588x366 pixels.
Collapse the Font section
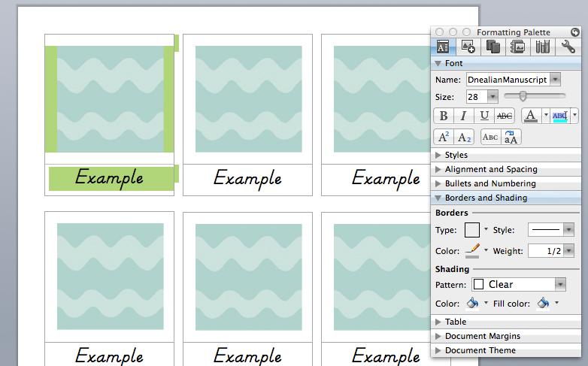pyautogui.click(x=438, y=63)
